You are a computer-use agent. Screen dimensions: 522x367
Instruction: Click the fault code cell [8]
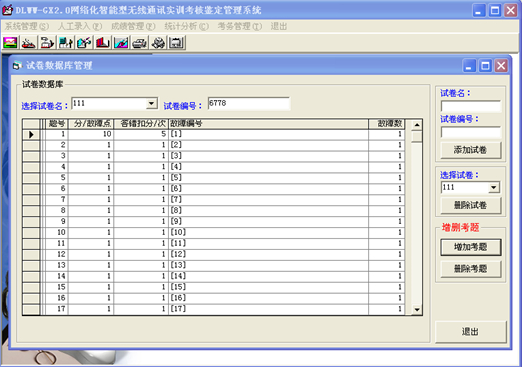click(269, 211)
